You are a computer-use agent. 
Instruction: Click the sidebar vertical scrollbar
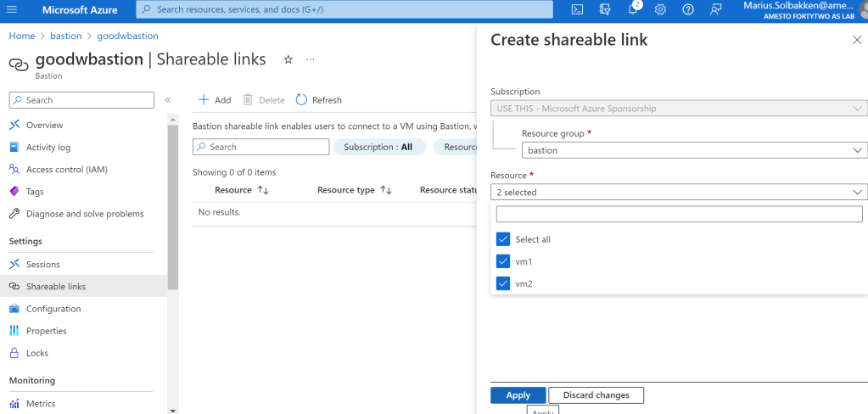(173, 212)
